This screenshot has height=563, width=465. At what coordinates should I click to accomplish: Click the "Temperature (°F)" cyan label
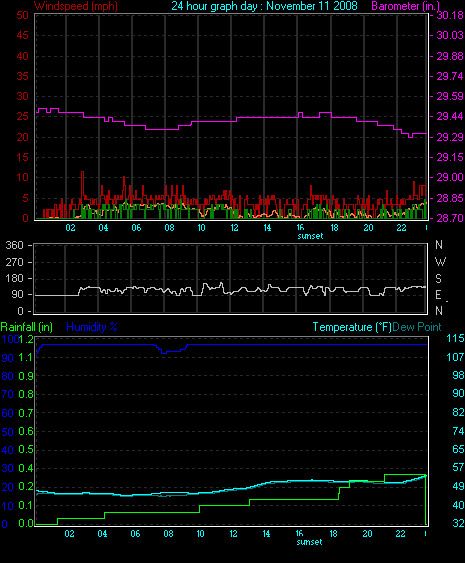[352, 327]
